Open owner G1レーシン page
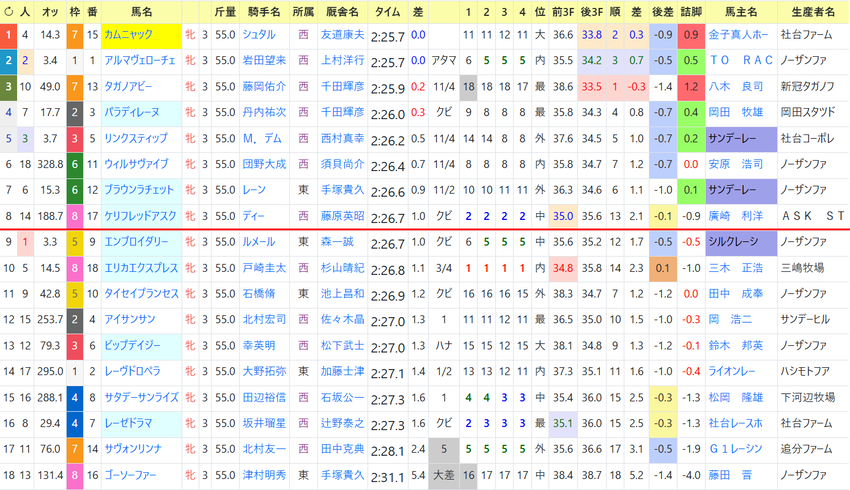The width and height of the screenshot is (850, 490). coord(736,449)
